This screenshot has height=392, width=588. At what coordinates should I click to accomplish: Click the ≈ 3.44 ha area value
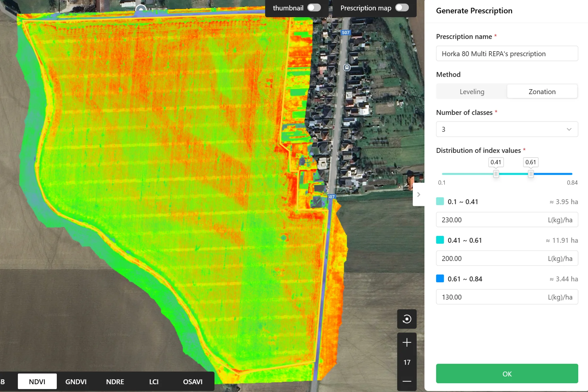click(563, 279)
